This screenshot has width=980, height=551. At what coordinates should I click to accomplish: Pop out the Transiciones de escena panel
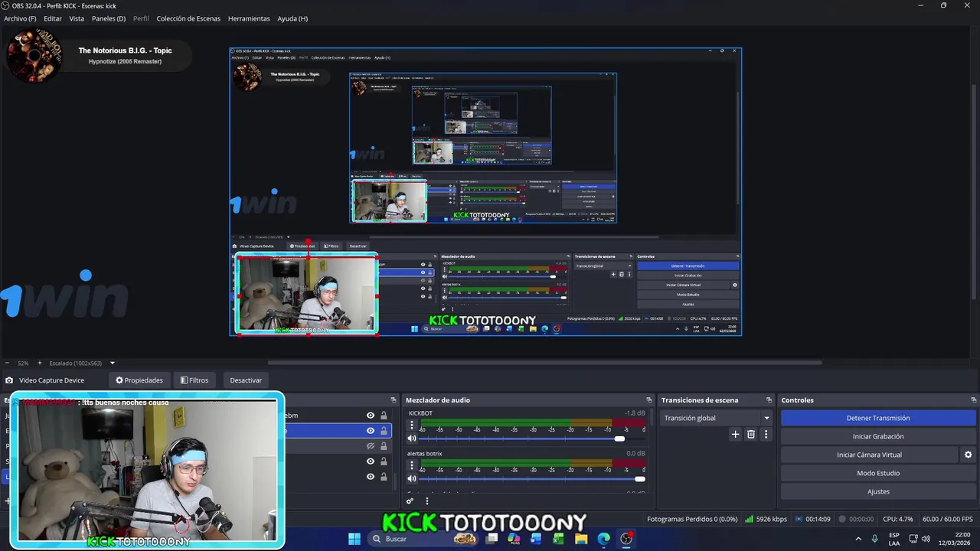769,400
